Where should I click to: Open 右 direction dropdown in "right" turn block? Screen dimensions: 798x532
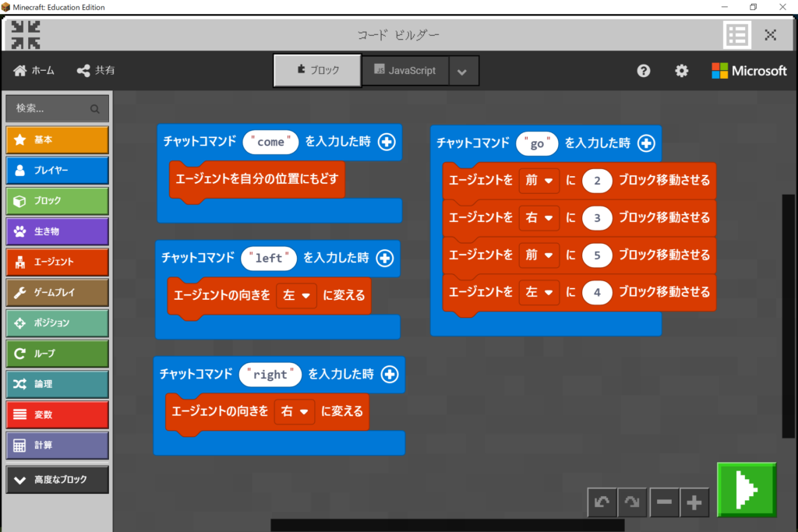pos(295,412)
